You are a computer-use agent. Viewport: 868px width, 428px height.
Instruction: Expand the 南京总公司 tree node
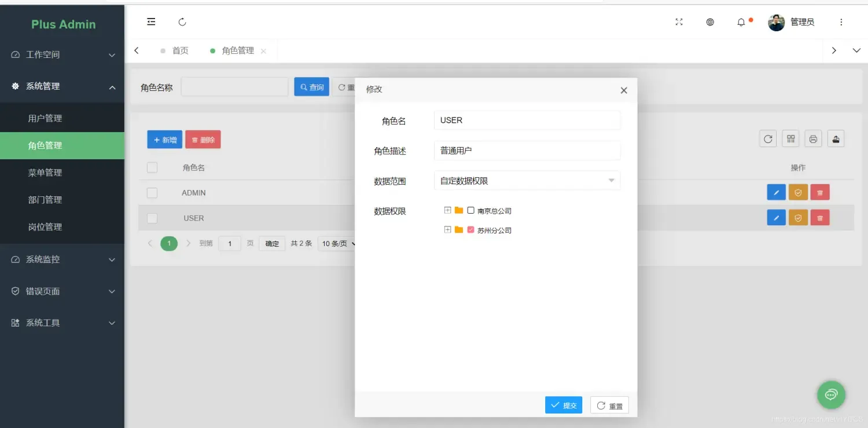click(x=447, y=210)
